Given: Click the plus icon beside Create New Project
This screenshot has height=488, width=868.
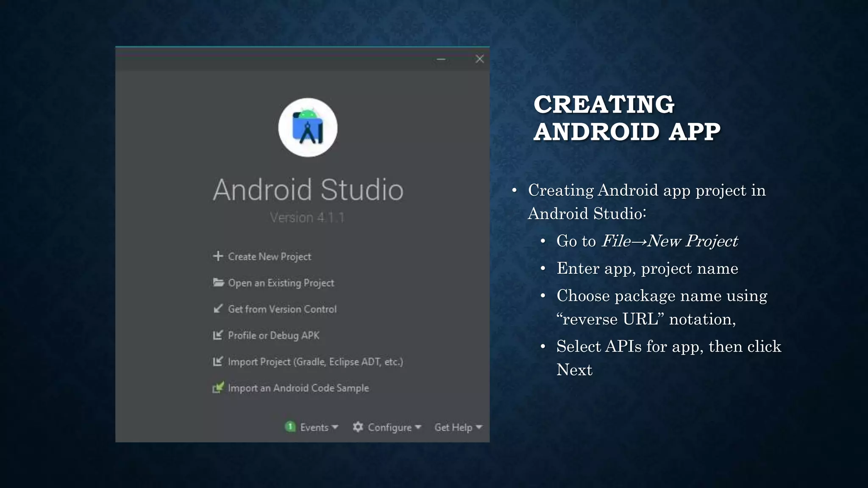Looking at the screenshot, I should (218, 256).
